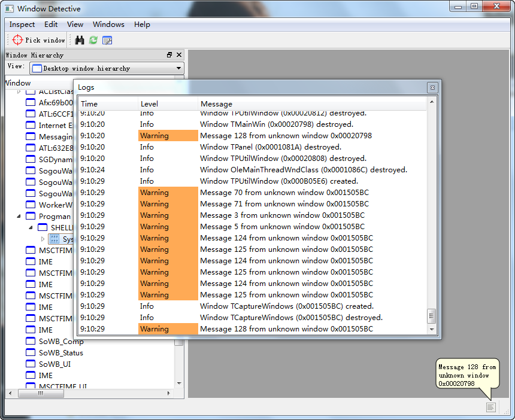Select the SoWB_UI window icon

pos(31,364)
